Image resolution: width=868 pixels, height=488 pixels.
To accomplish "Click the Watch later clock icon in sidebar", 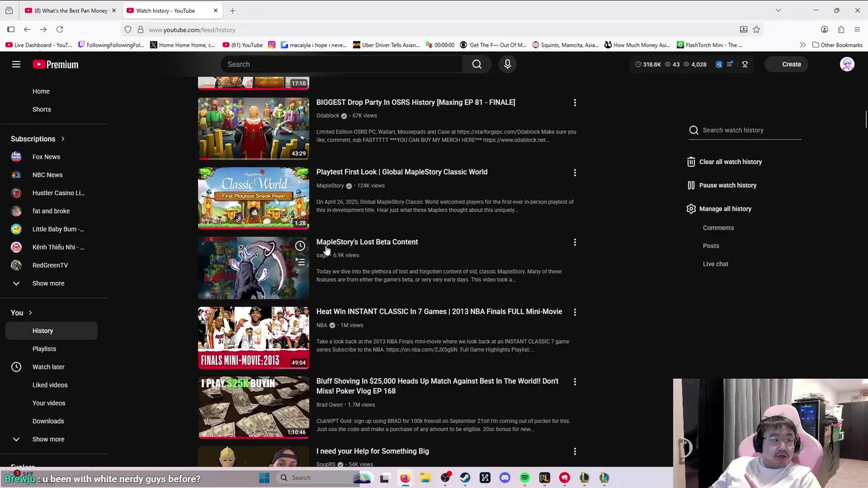I will (16, 367).
